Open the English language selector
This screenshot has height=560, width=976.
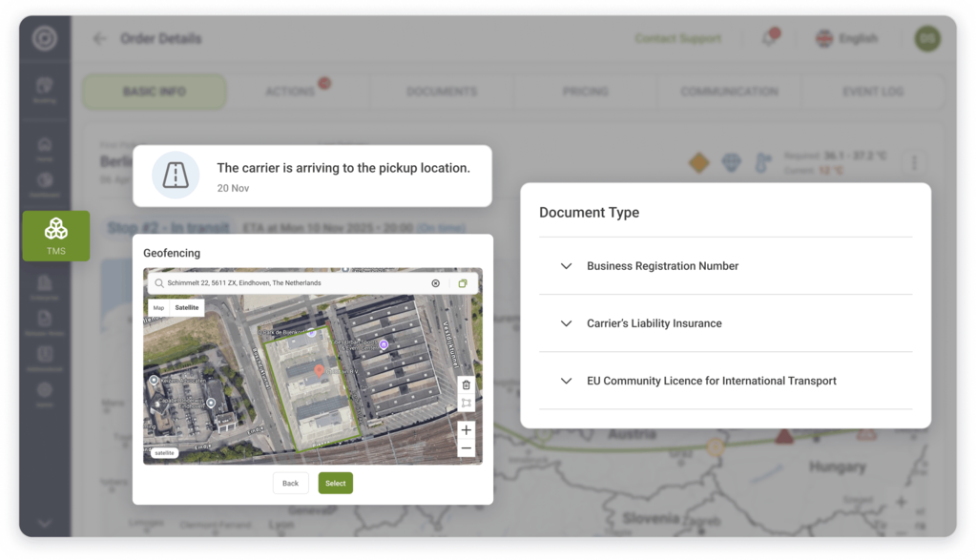click(846, 38)
